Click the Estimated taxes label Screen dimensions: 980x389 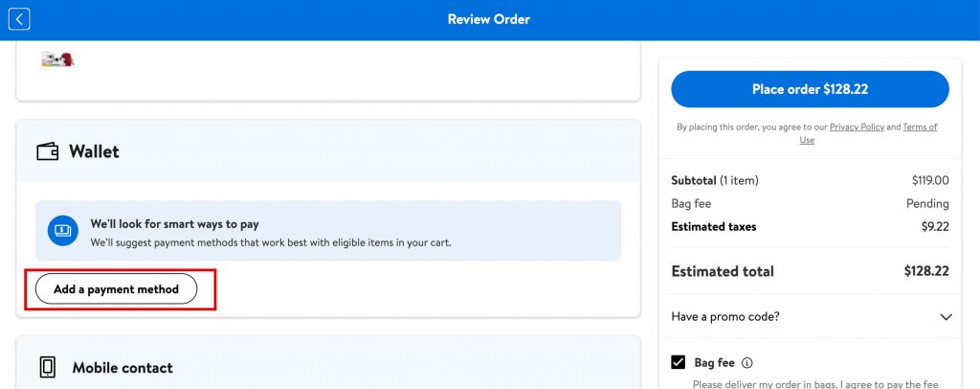tap(714, 227)
